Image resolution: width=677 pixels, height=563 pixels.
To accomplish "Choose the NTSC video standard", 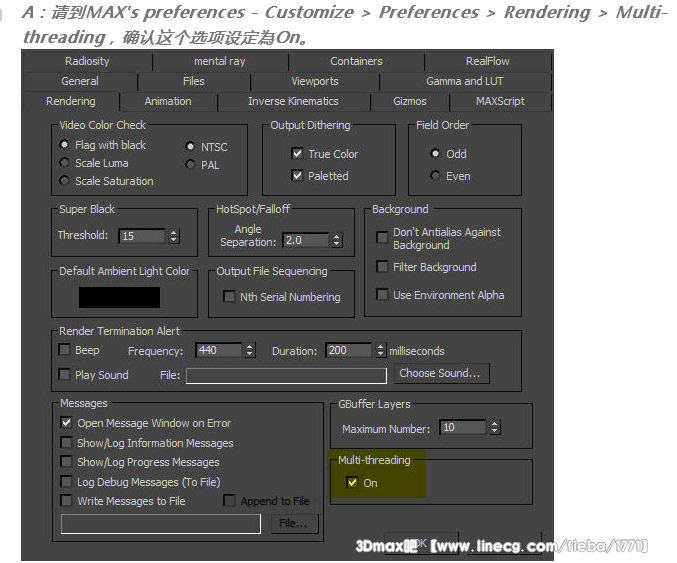I will (190, 147).
